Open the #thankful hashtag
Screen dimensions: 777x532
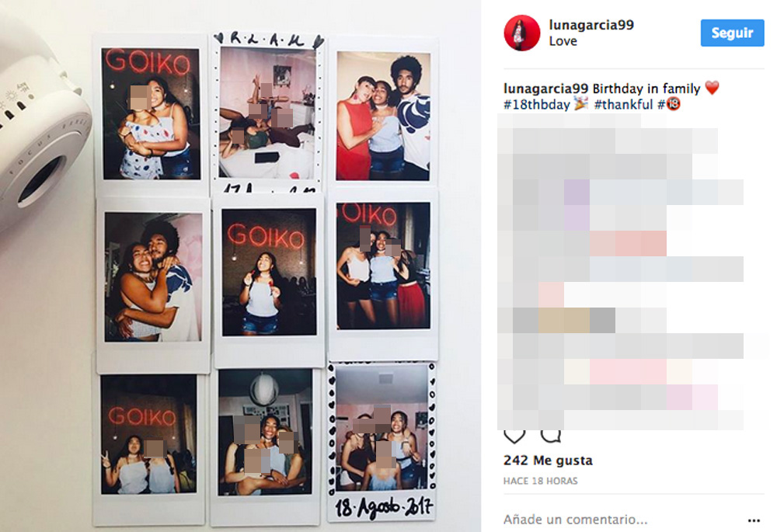tap(623, 105)
